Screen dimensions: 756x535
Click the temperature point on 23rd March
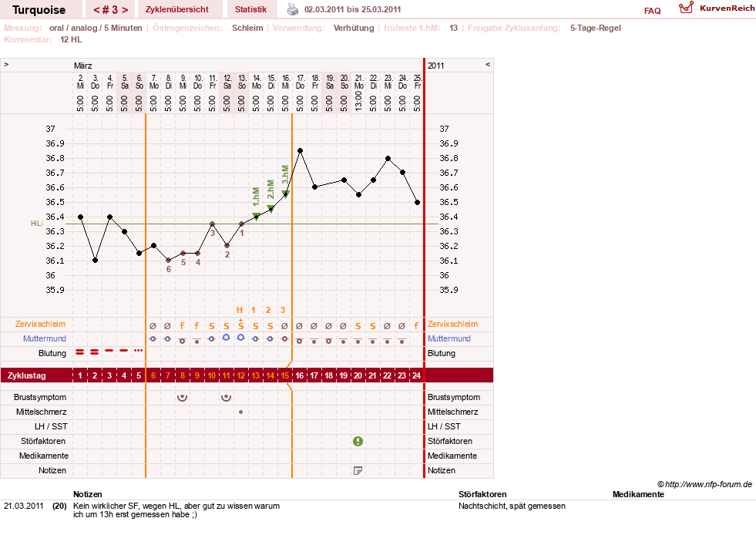pos(388,158)
